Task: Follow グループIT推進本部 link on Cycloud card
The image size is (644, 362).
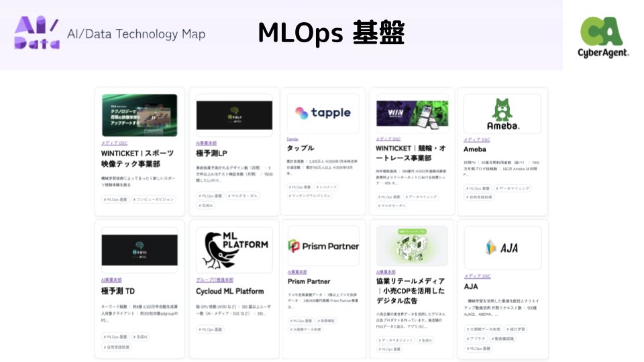Action: coord(215,280)
